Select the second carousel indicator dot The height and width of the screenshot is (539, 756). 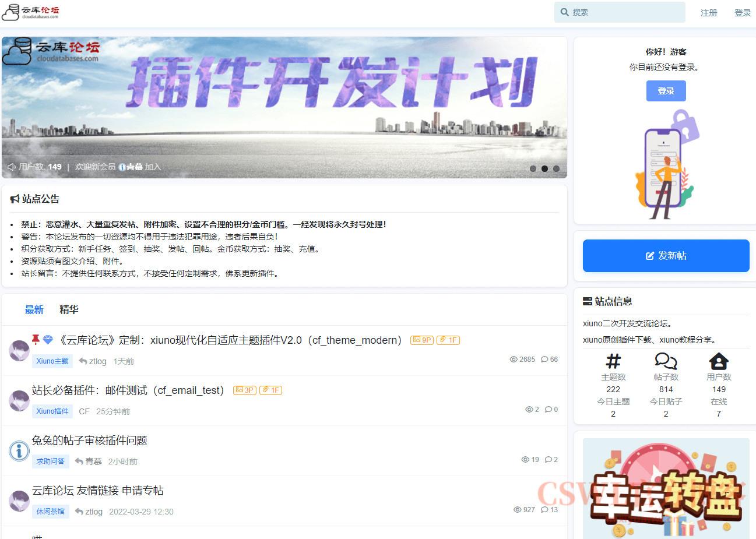(544, 168)
